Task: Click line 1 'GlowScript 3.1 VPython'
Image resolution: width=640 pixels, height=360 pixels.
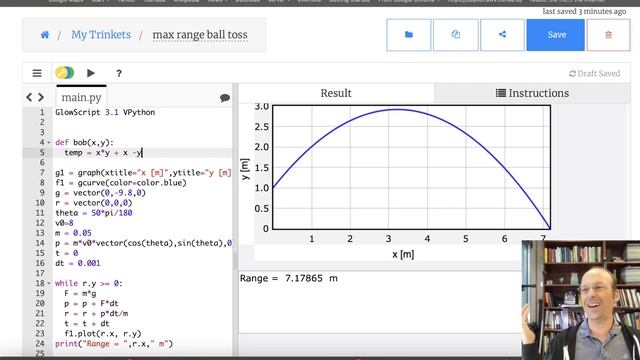Action: (105, 112)
